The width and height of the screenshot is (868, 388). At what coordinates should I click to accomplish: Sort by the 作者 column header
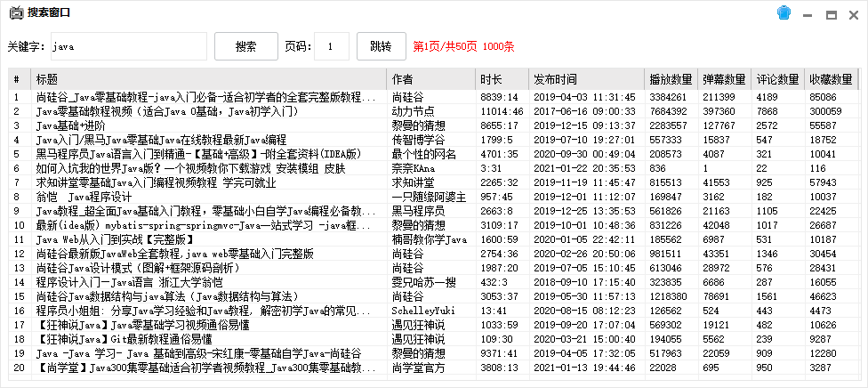[431, 78]
